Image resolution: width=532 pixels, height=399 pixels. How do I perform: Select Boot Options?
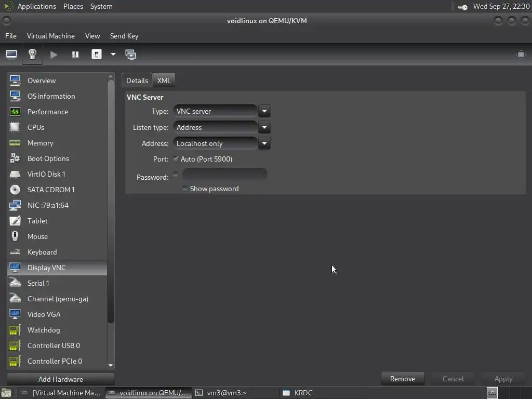tap(57, 159)
